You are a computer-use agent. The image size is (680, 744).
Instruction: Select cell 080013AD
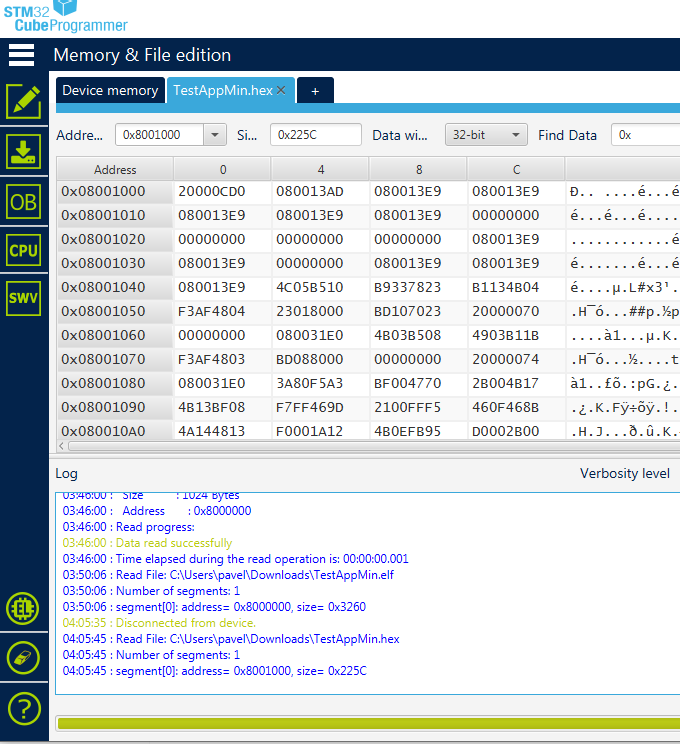tap(321, 191)
